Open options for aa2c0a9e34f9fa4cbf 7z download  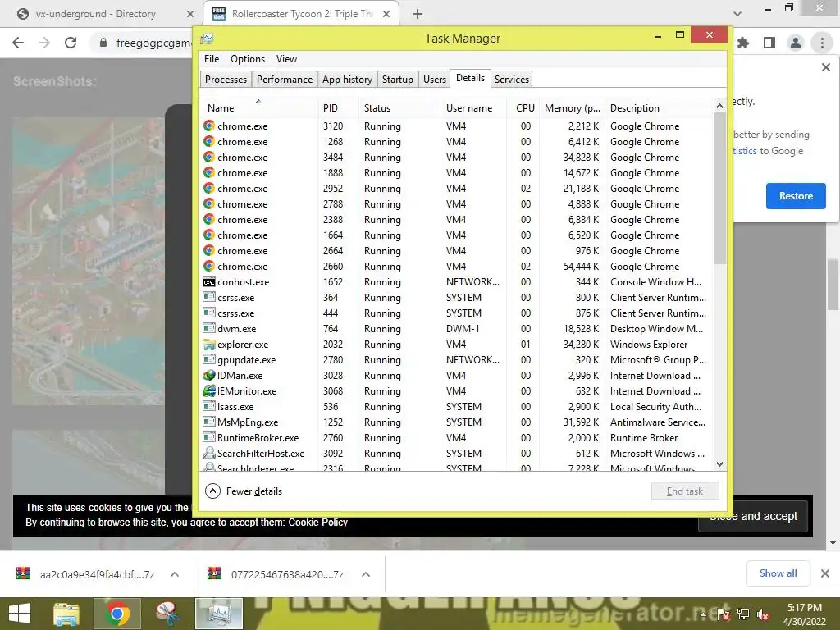point(175,574)
